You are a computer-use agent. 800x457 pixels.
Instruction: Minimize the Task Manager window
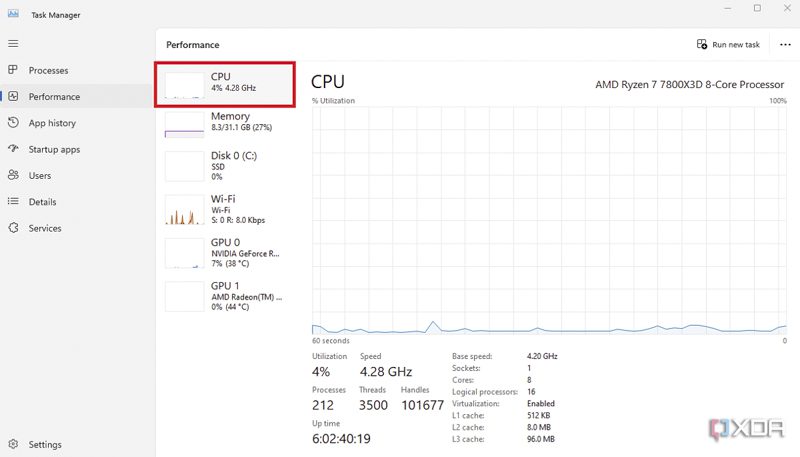point(728,8)
